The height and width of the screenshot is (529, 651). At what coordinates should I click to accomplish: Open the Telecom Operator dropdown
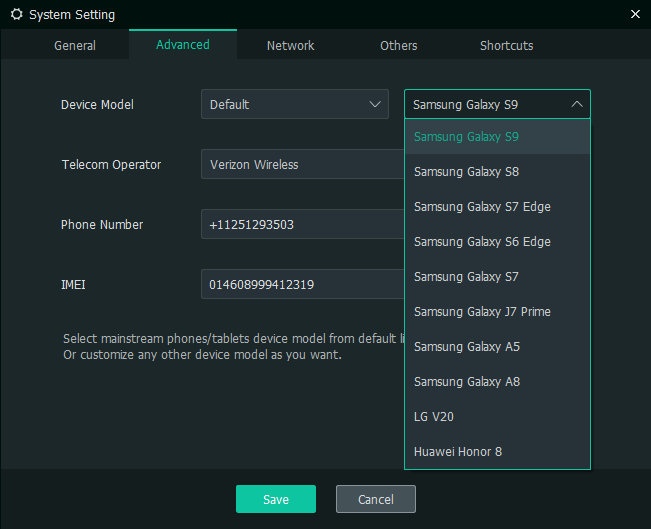tap(302, 164)
